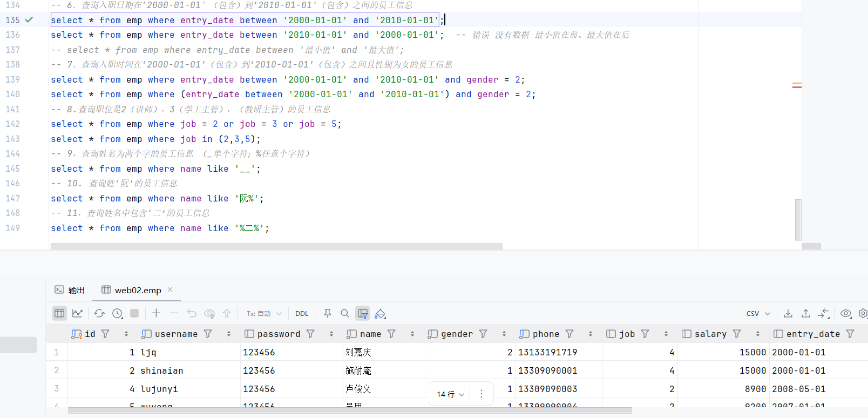
Task: Click the stop execution square icon
Action: click(135, 313)
